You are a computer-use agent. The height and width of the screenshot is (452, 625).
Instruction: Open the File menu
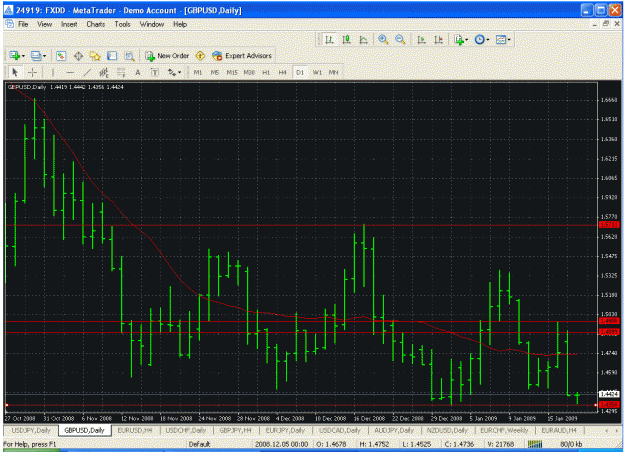(x=23, y=24)
